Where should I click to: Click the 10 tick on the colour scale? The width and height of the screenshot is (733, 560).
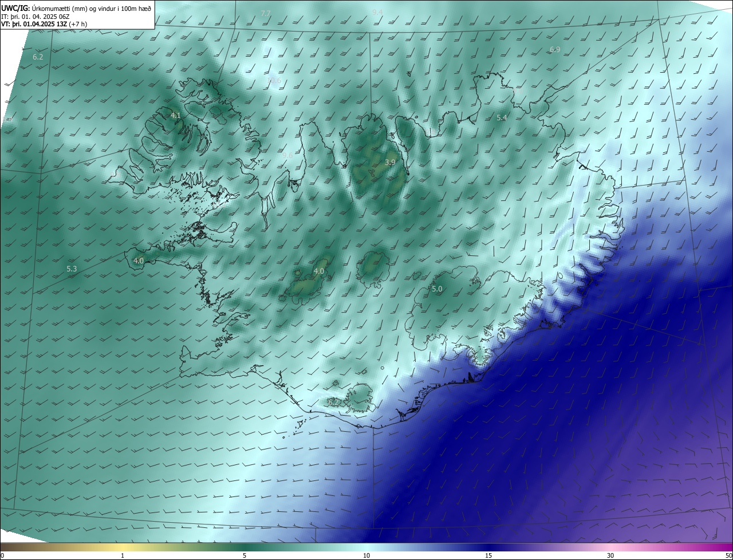click(366, 555)
